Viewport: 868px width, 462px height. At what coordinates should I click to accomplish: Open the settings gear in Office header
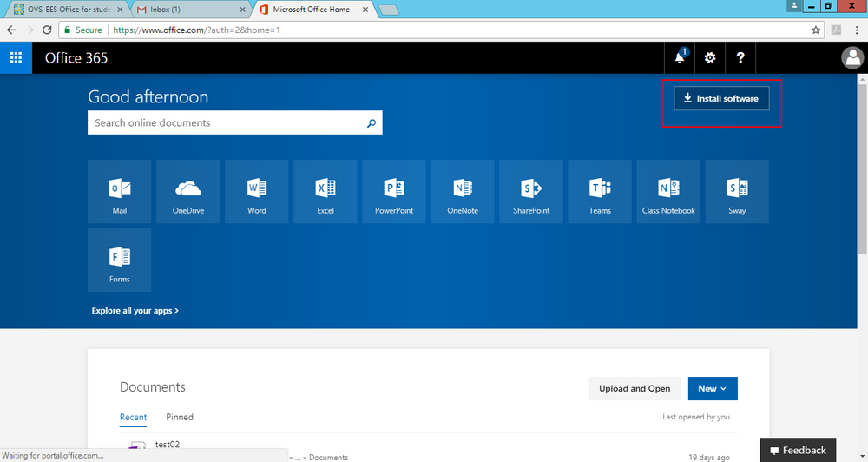(x=710, y=57)
